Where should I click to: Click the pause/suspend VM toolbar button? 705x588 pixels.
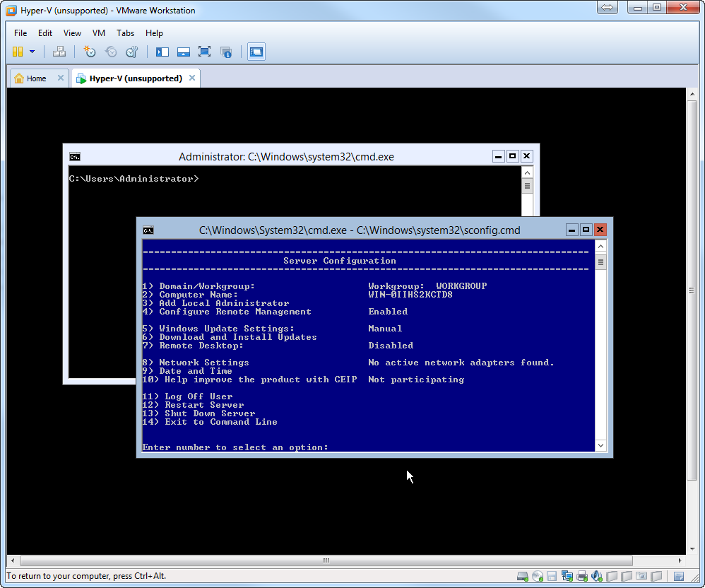point(18,52)
